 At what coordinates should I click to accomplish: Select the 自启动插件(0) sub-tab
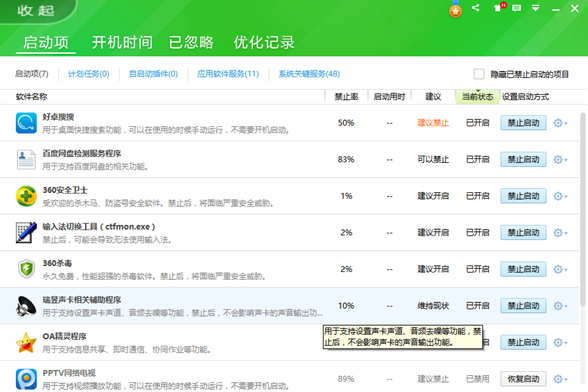coord(153,74)
